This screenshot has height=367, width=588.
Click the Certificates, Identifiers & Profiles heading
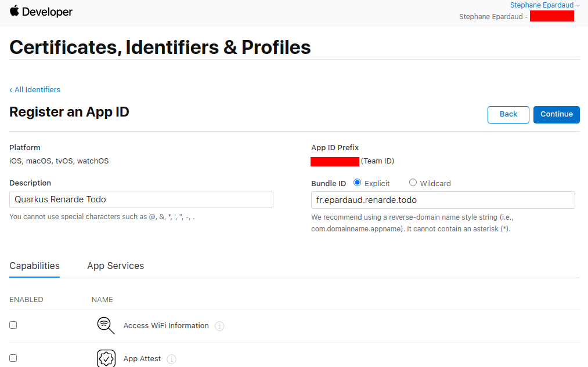click(x=160, y=47)
